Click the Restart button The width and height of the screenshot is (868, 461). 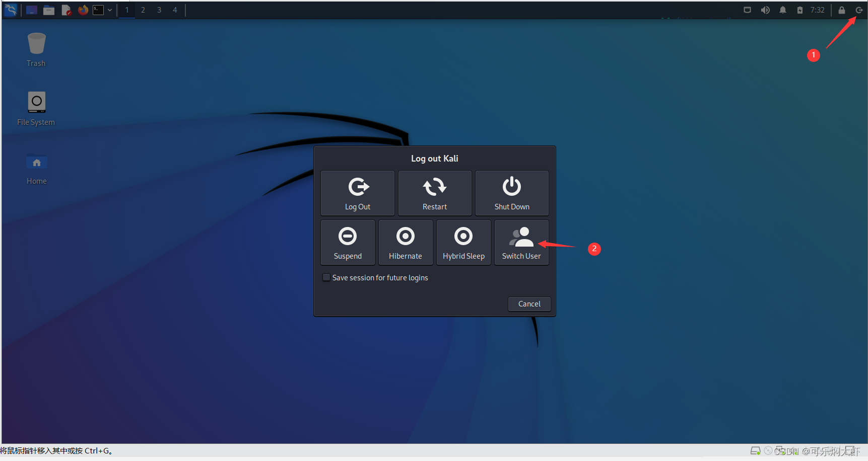pos(435,193)
